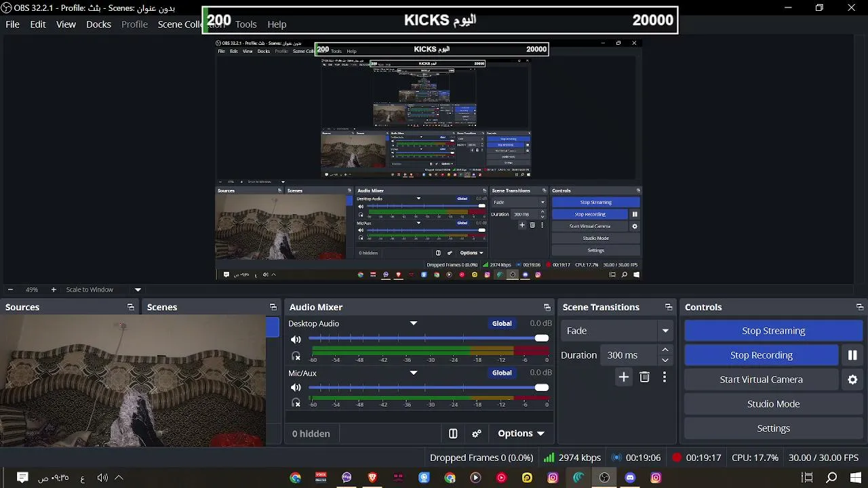Click the Mic/Aux volume slider
This screenshot has height=488, width=868.
(429, 388)
